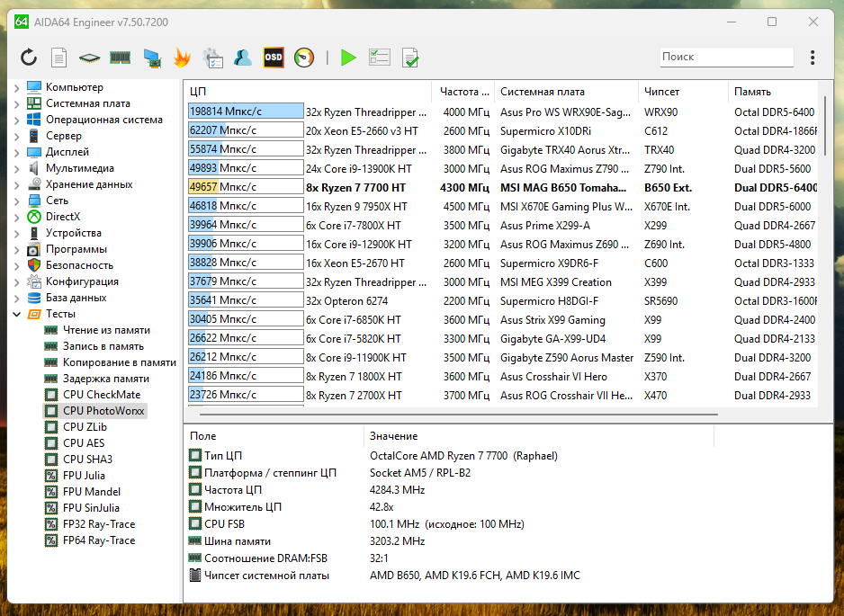Select the Чипсет системной платы field row
The height and width of the screenshot is (616, 844).
click(451, 576)
